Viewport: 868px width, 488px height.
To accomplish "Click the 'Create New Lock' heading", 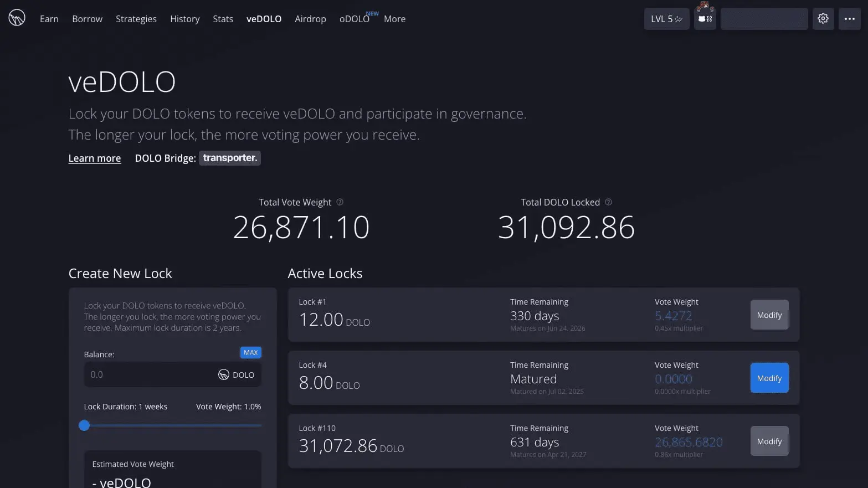I will coord(120,274).
